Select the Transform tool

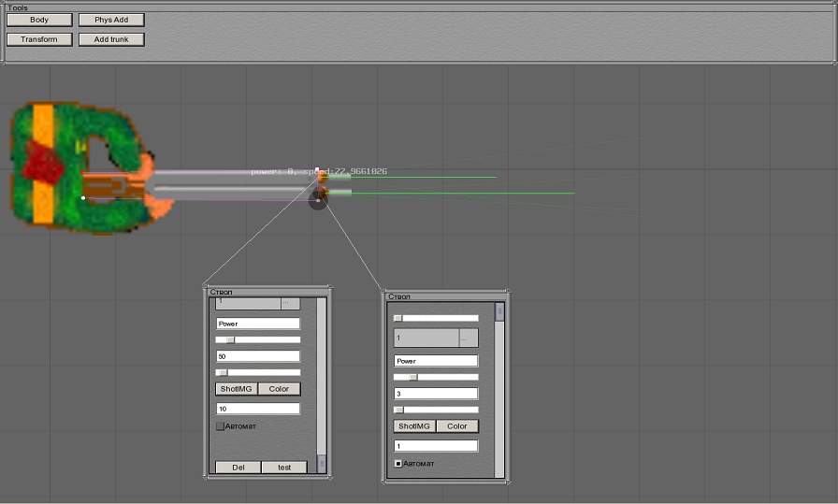39,39
